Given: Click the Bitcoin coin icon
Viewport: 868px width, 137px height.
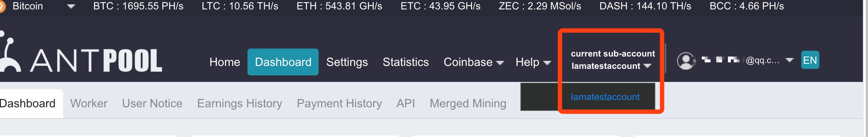Looking at the screenshot, I should coord(2,6).
